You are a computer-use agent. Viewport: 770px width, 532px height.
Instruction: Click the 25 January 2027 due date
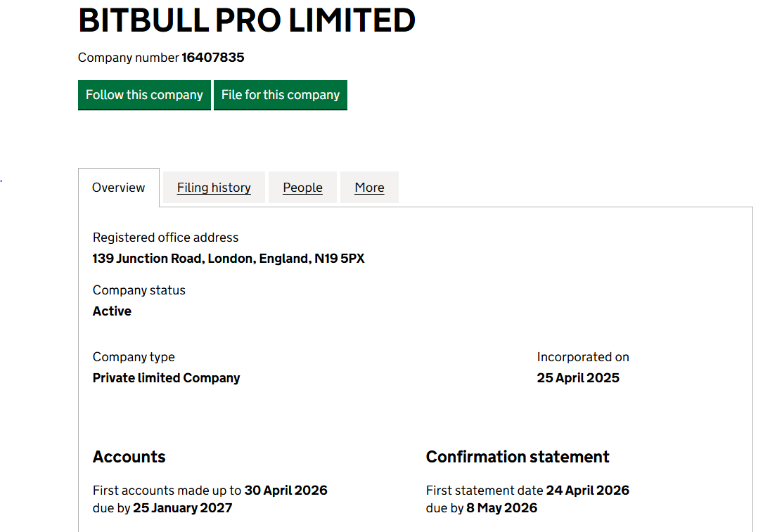[x=183, y=508]
